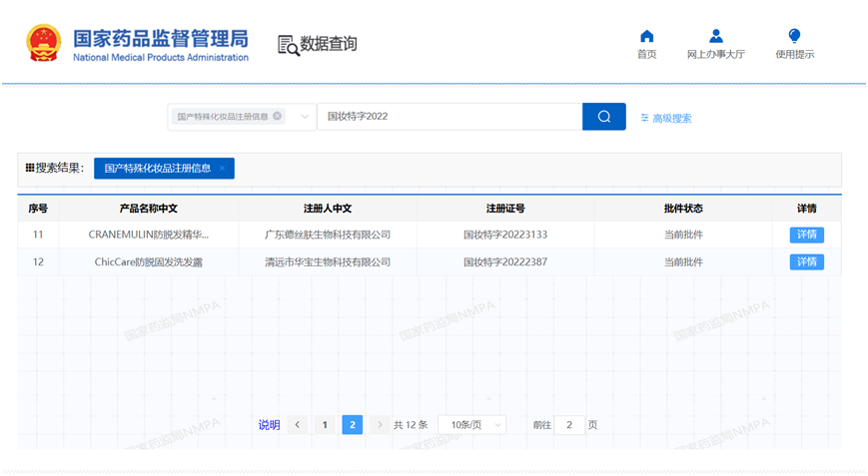Click the 说明 link near pagination
Image resolution: width=868 pixels, height=476 pixels.
point(269,425)
